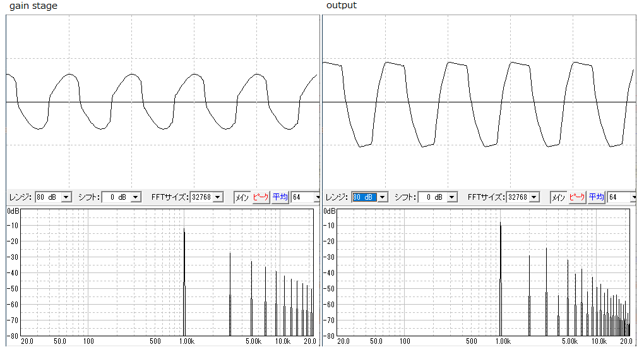Click the FFTサイズ label in gain stage panel

tap(170, 197)
